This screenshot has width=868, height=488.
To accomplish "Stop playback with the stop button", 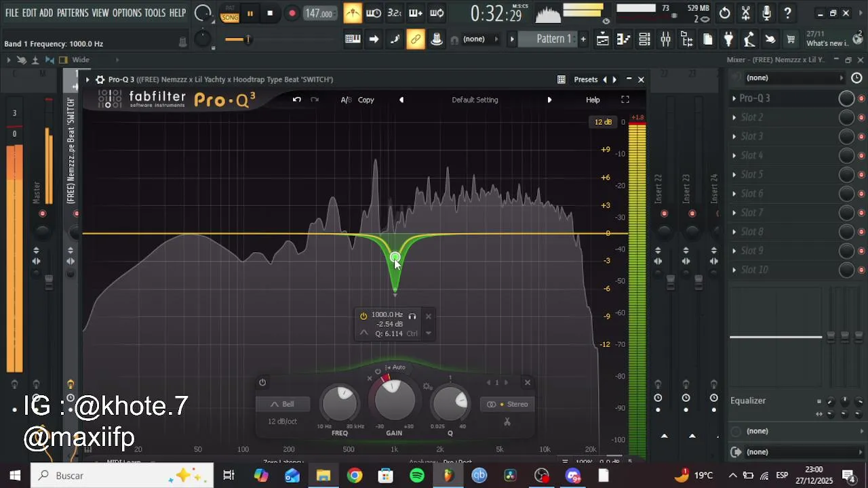I will click(x=270, y=13).
